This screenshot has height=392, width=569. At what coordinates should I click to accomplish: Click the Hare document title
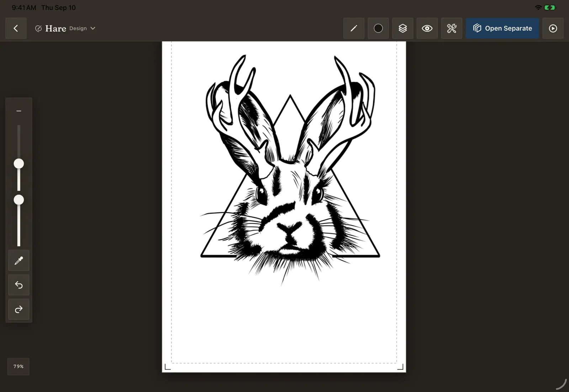point(56,28)
